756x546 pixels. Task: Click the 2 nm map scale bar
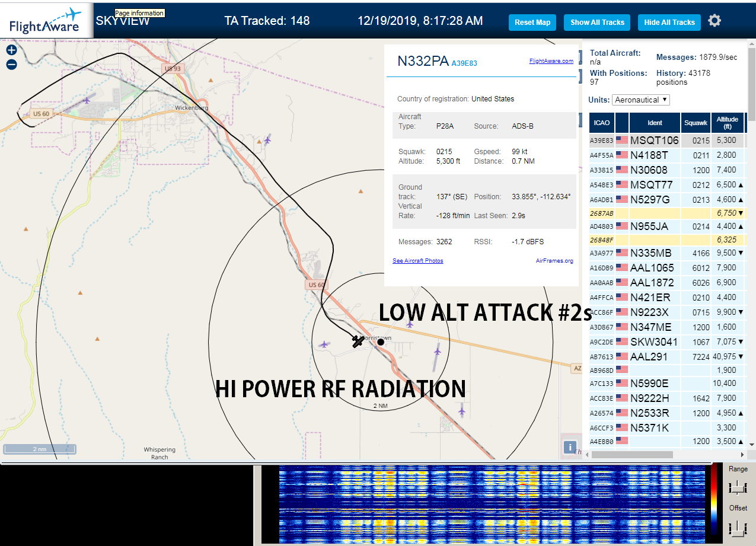pyautogui.click(x=39, y=449)
